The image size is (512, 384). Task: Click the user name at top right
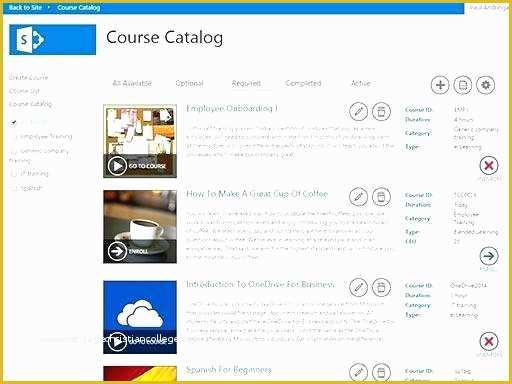pyautogui.click(x=489, y=7)
